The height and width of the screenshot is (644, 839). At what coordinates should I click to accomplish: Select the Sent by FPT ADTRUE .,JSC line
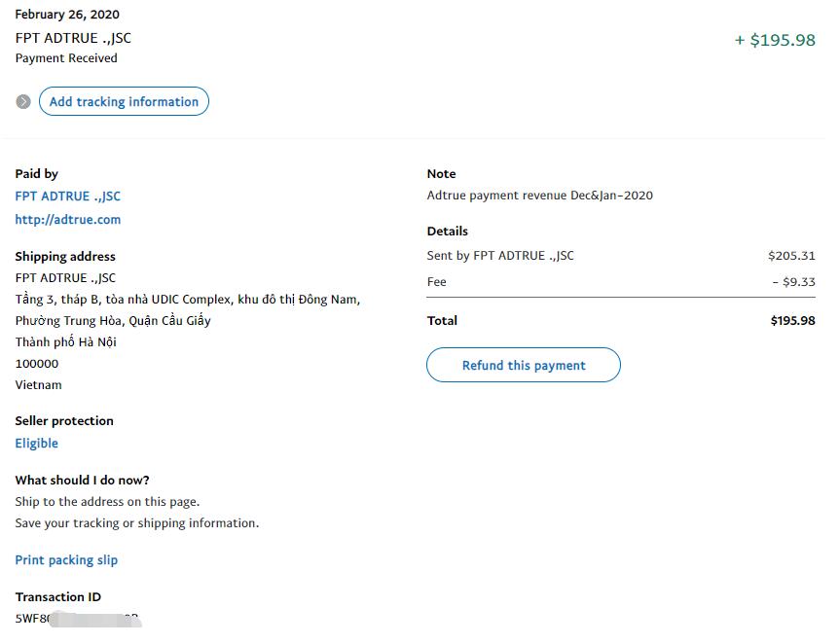(500, 256)
